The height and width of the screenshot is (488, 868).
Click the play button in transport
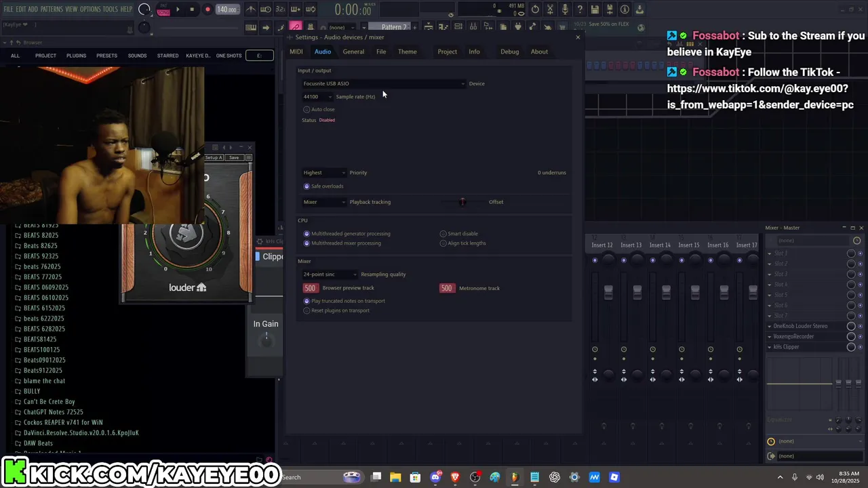pos(178,9)
